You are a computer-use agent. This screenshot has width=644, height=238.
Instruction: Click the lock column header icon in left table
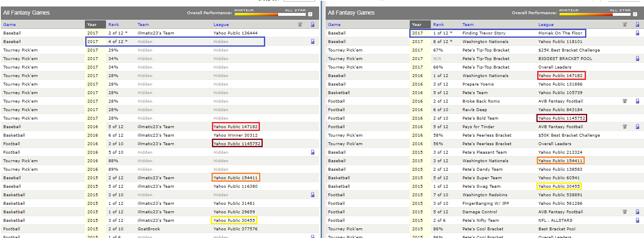pos(313,24)
